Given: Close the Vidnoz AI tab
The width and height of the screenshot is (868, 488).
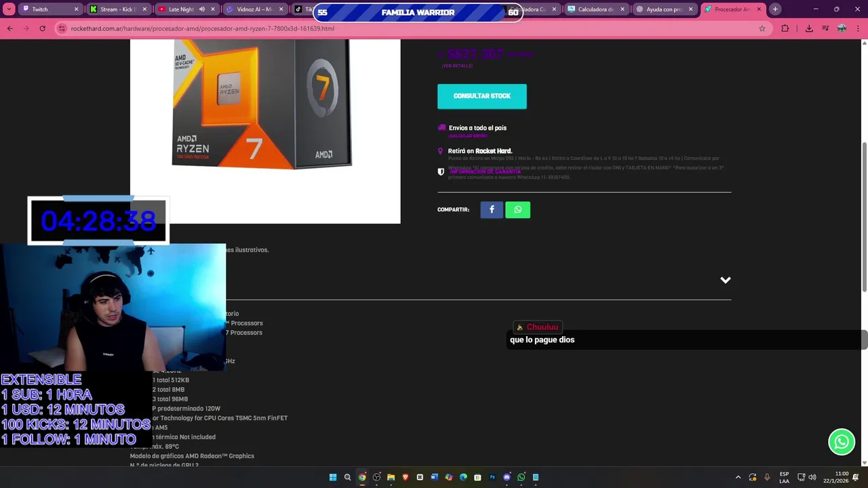Looking at the screenshot, I should tap(281, 9).
